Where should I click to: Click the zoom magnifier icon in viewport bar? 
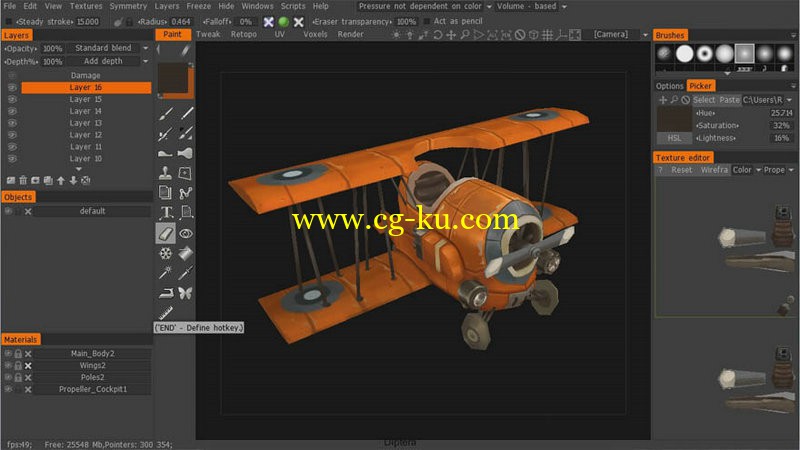click(464, 35)
